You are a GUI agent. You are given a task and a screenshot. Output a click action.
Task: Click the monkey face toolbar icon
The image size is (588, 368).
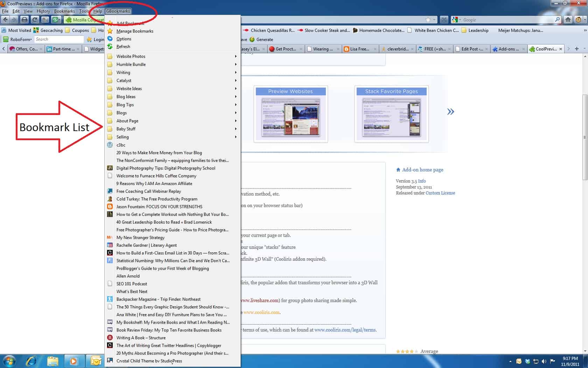[x=579, y=20]
